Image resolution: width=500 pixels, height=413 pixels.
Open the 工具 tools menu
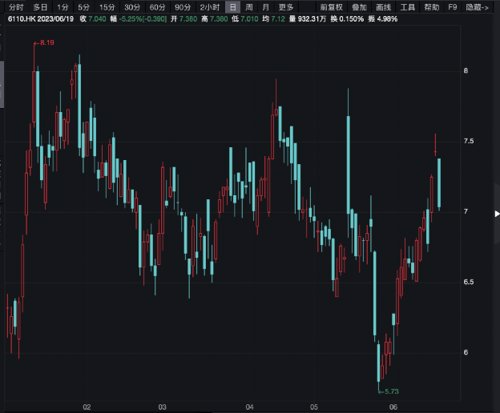click(x=407, y=7)
